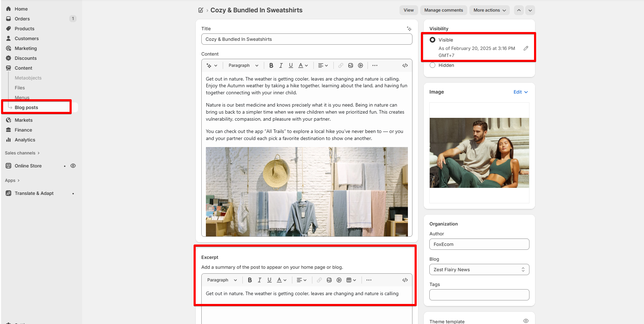Click the Title input field
Screen dimensions: 644x324
pos(307,39)
